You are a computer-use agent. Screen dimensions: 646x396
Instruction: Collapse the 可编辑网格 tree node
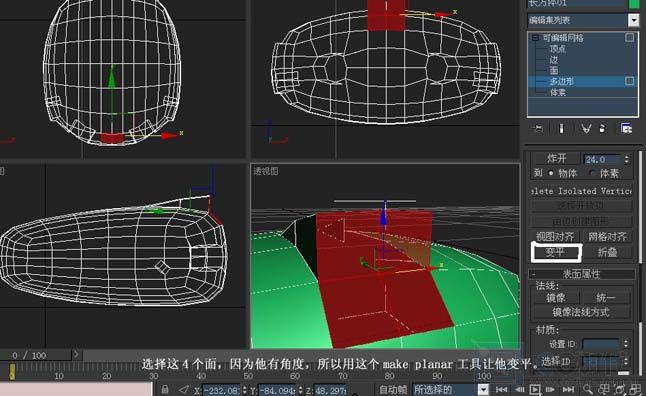coord(535,38)
